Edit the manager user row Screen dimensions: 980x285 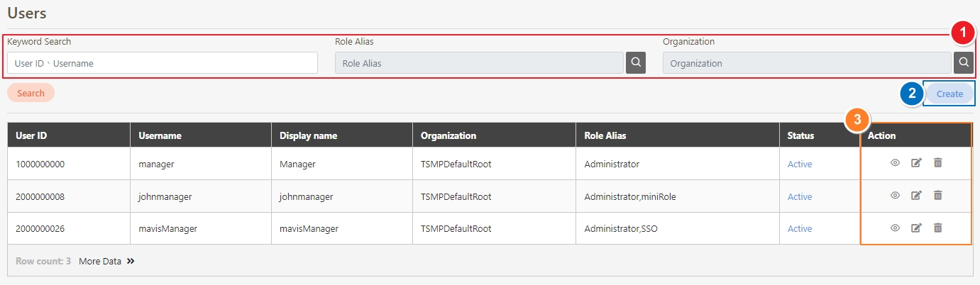pyautogui.click(x=916, y=163)
